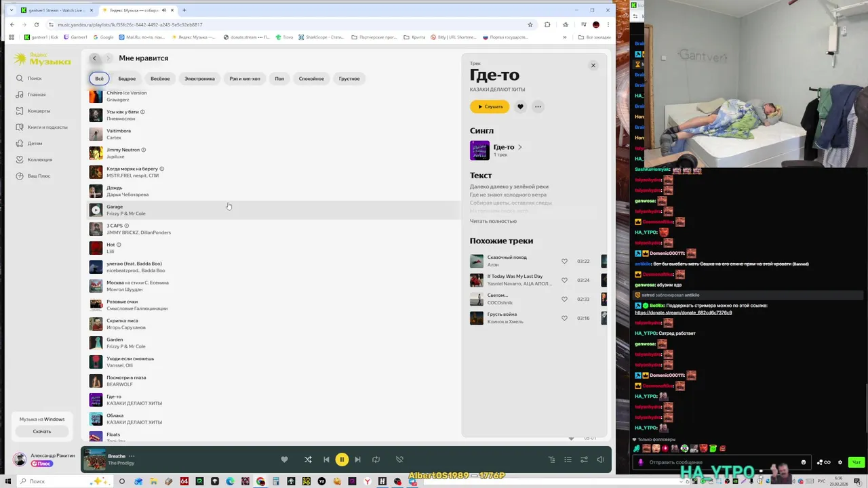Like the Сказочный поход track

coord(564,261)
